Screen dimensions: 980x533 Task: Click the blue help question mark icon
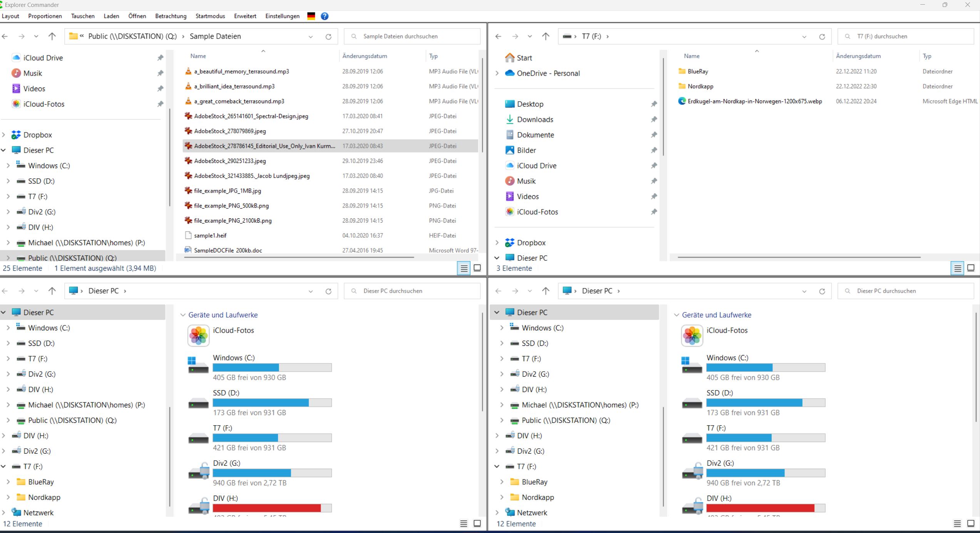[324, 16]
